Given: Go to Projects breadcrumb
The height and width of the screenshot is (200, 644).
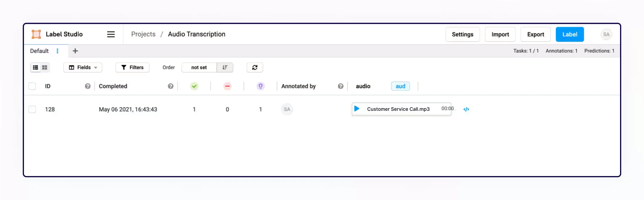Looking at the screenshot, I should [143, 34].
